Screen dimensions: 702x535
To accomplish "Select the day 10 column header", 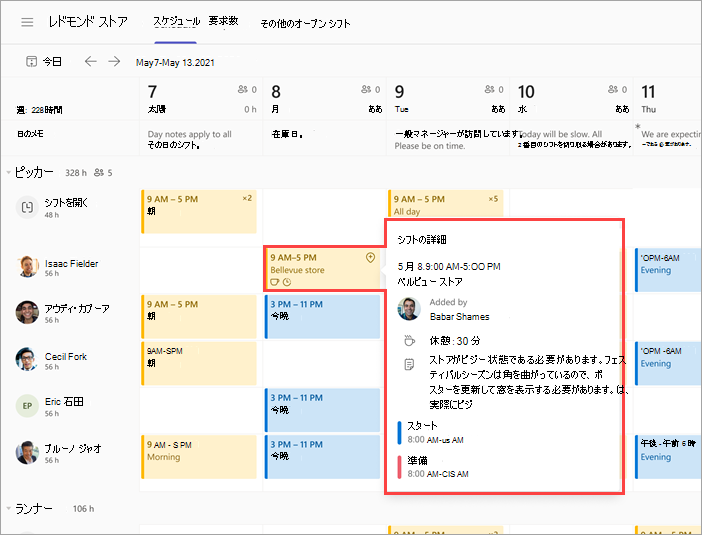I will 572,98.
